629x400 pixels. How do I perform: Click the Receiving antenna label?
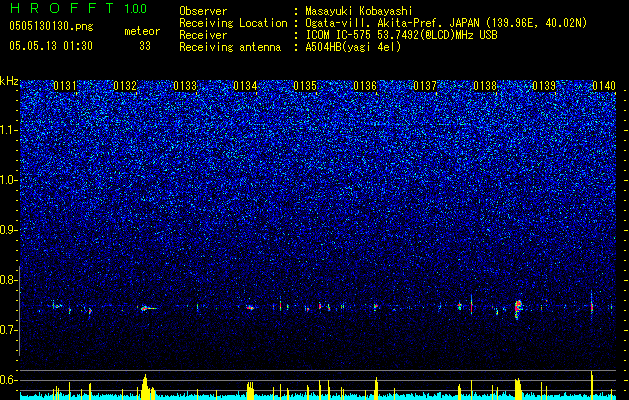230,47
